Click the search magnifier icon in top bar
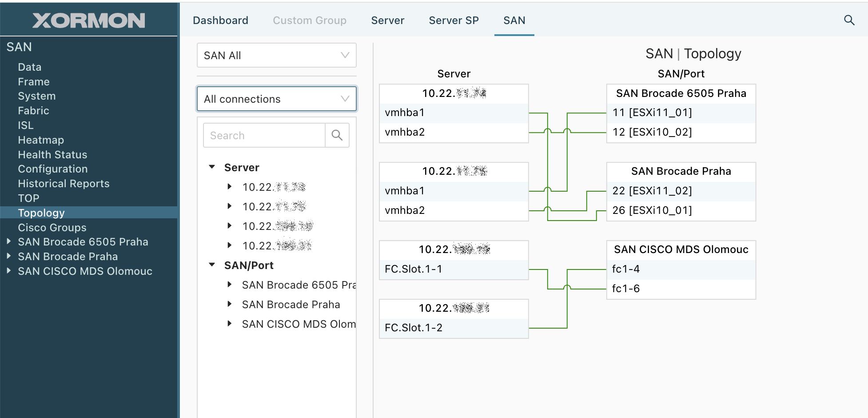The width and height of the screenshot is (868, 418). (849, 20)
